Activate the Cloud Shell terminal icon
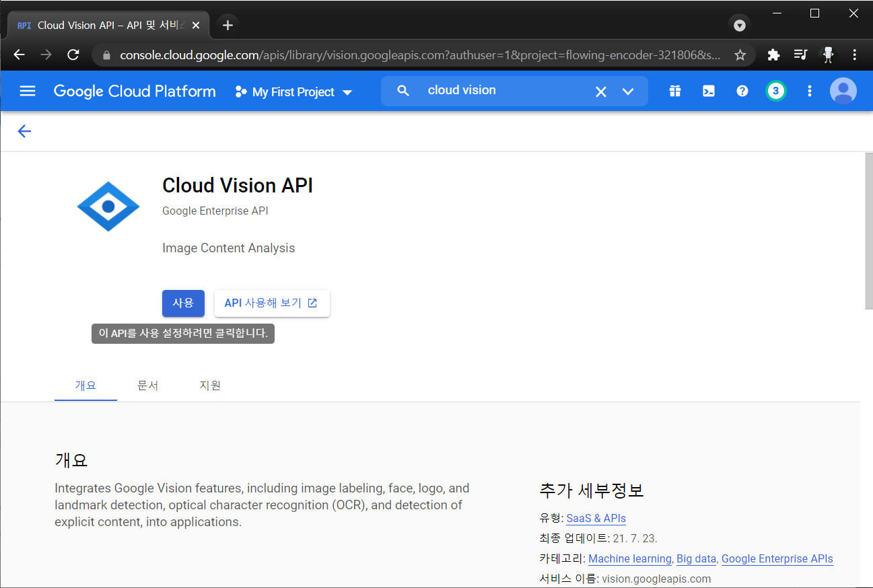The width and height of the screenshot is (873, 588). pos(708,91)
